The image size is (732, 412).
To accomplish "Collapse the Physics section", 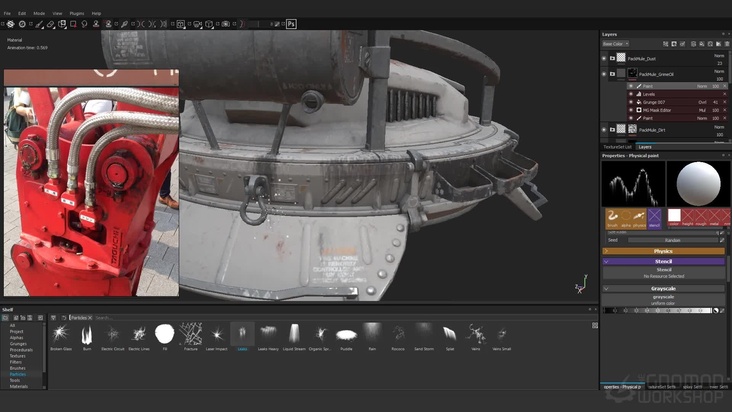I will [663, 251].
